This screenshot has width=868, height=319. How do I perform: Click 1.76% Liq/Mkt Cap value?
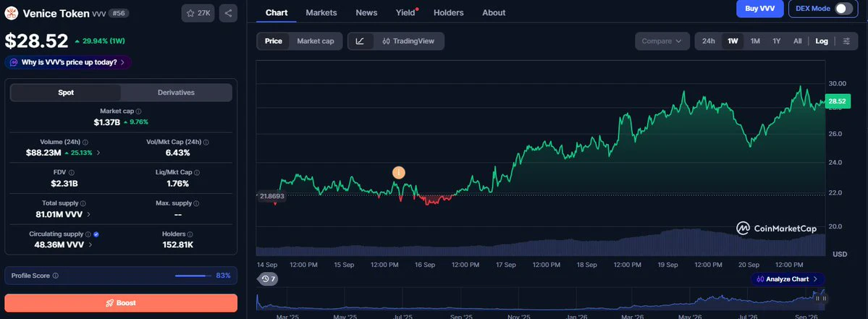[x=177, y=184]
